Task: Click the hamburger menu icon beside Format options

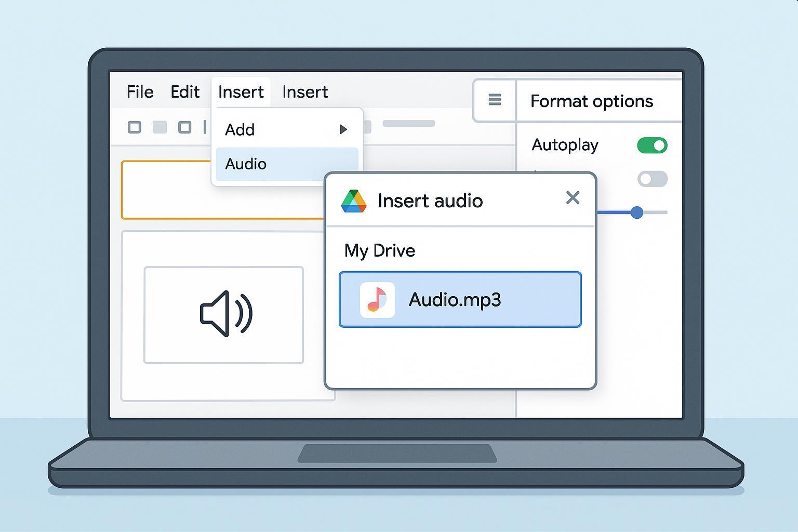Action: [495, 100]
